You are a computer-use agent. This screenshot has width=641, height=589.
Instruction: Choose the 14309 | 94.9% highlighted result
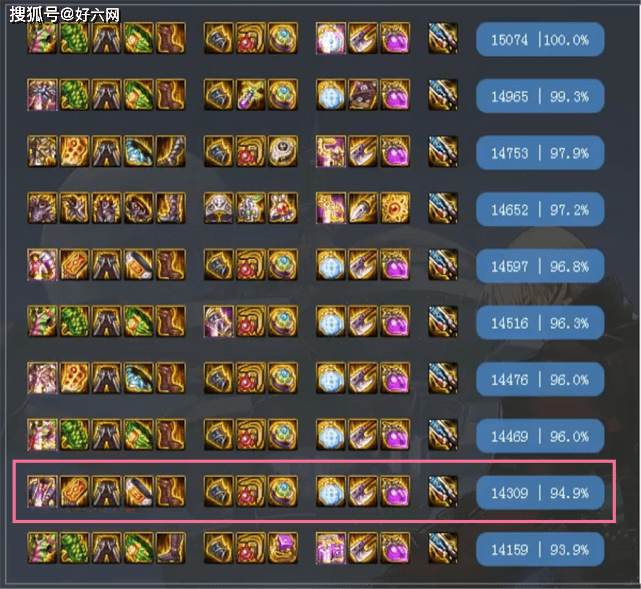(540, 493)
